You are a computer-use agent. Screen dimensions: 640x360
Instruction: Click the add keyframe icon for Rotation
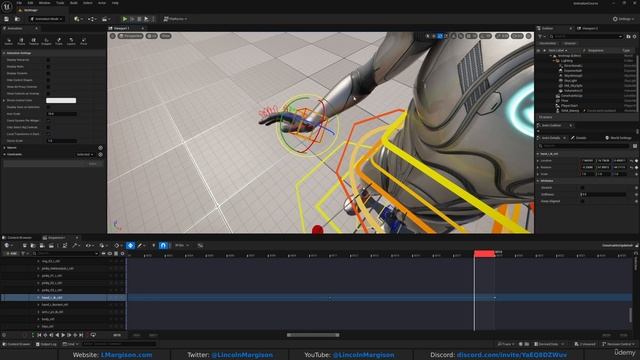pyautogui.click(x=636, y=167)
